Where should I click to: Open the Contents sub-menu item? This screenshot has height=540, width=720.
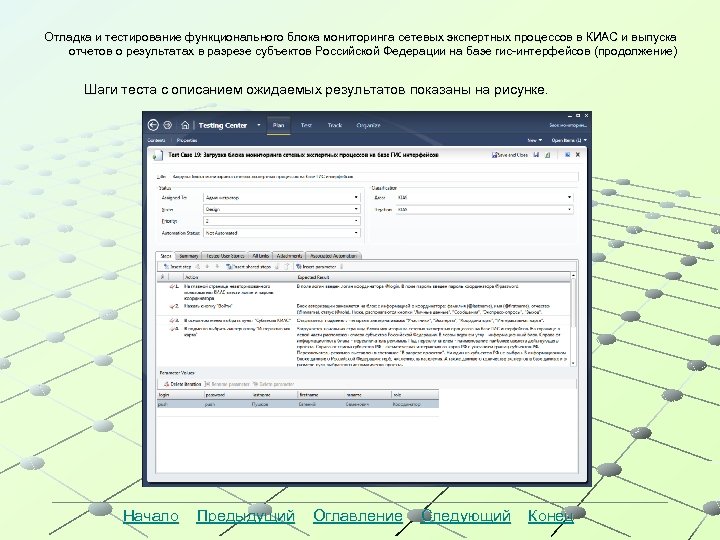157,140
